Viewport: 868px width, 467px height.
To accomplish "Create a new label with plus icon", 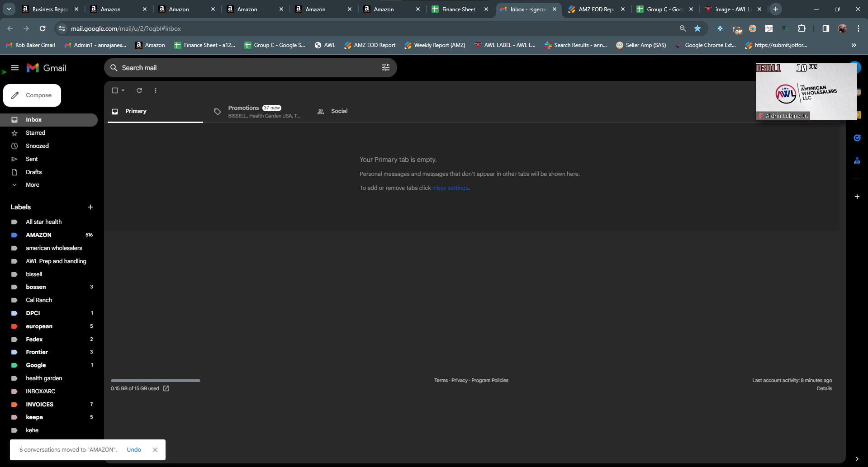I will 90,207.
